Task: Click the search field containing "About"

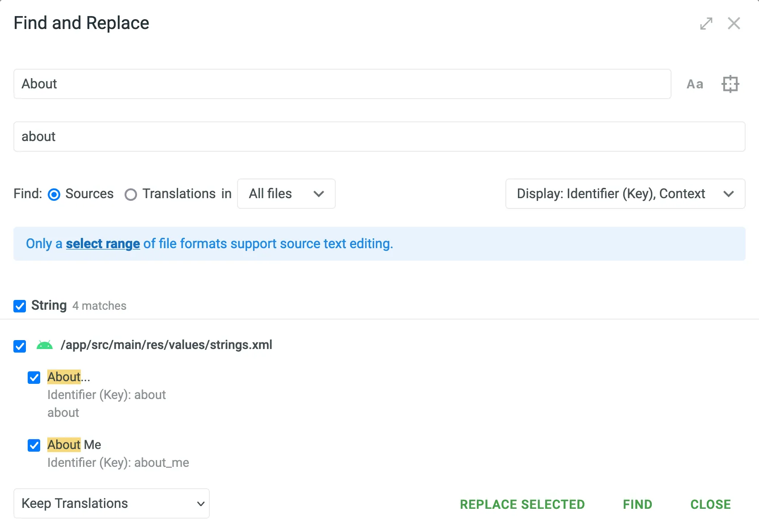Action: (x=342, y=84)
